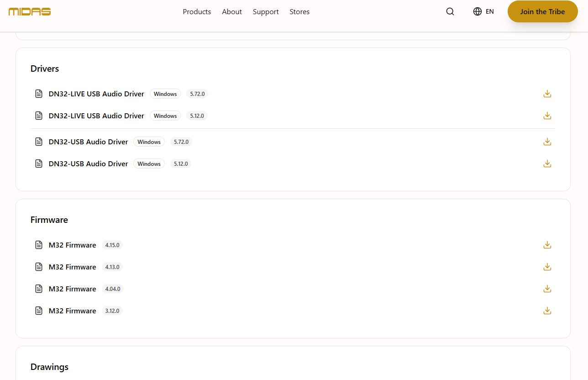The image size is (588, 380).
Task: Download M32 Firmware 4.04.0
Action: coord(547,289)
